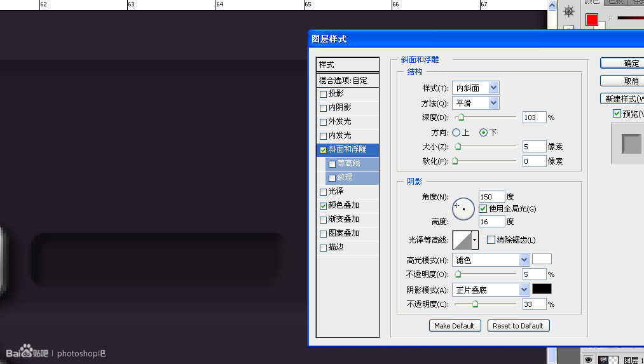Click the 大小(Z) slider handle
This screenshot has height=364, width=644.
(458, 147)
